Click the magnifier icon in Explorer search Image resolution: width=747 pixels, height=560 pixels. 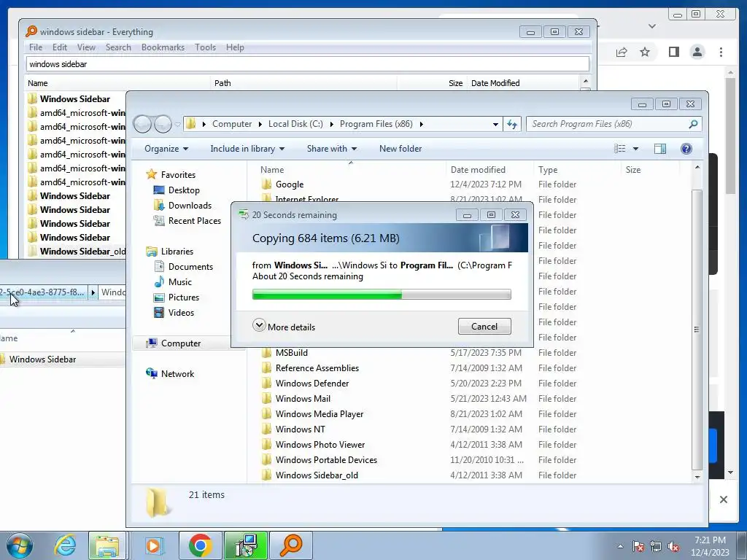point(693,124)
